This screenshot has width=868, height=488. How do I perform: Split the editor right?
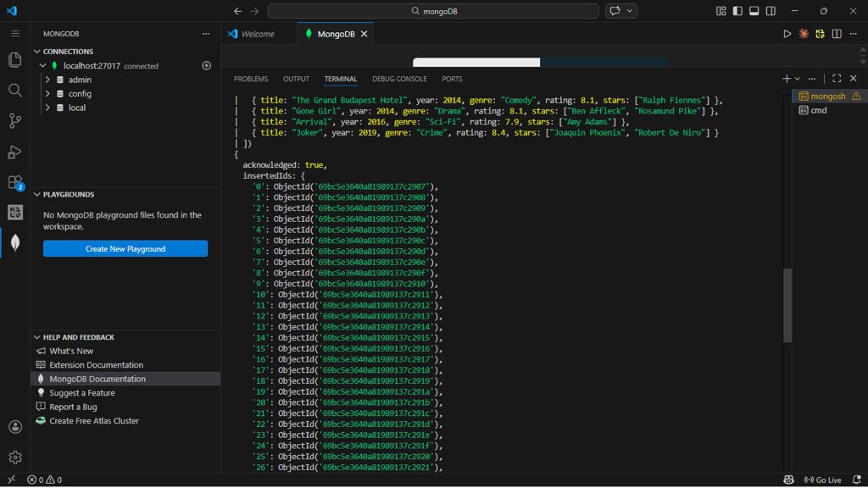click(837, 34)
